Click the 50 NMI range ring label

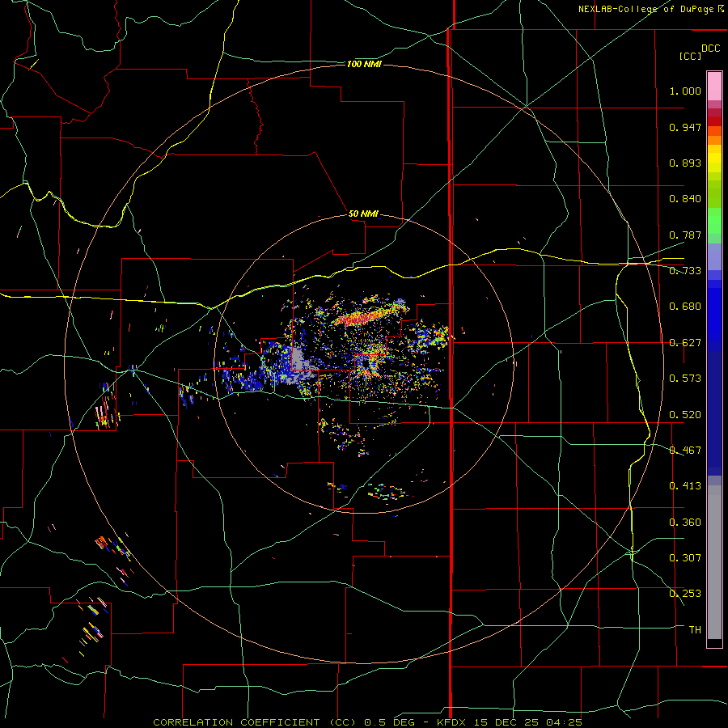(363, 214)
